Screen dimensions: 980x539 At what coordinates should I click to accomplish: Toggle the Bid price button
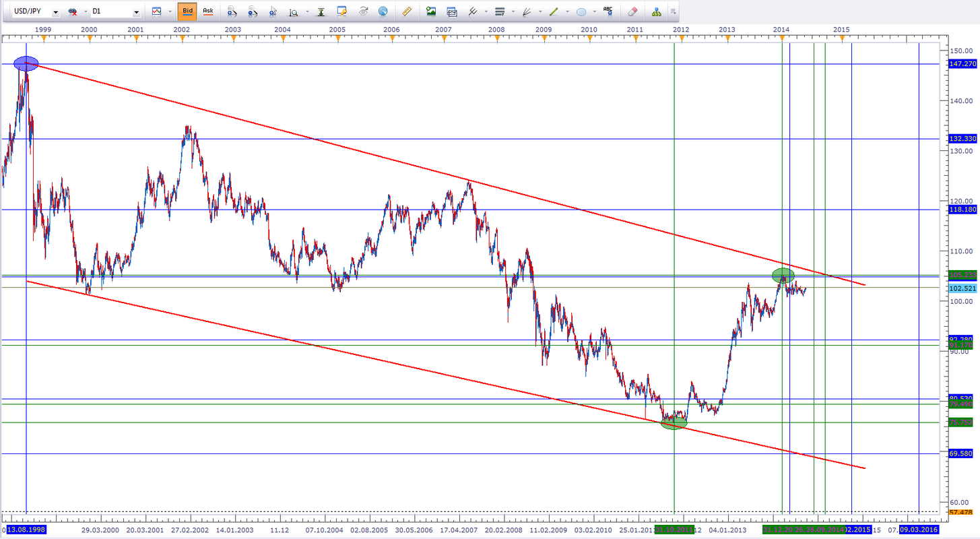(188, 11)
